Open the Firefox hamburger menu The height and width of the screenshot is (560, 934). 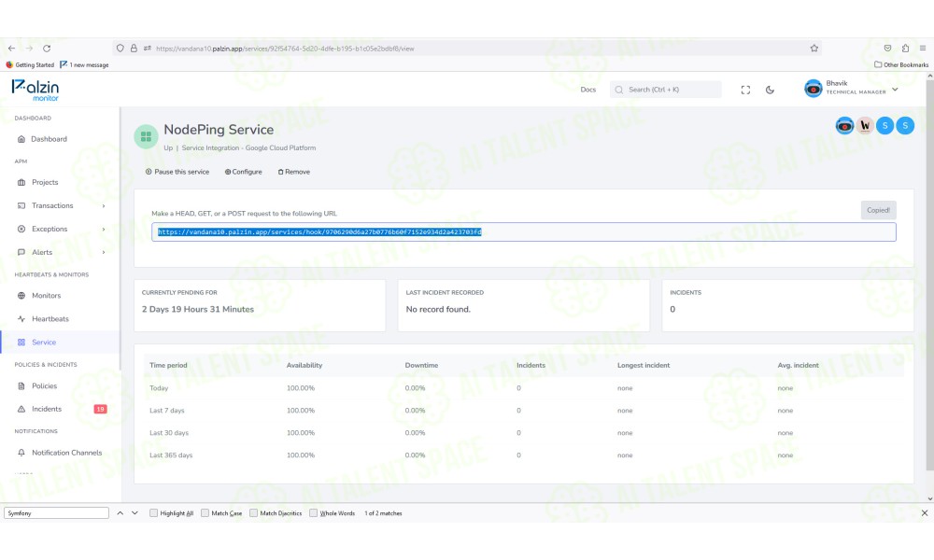(x=923, y=49)
